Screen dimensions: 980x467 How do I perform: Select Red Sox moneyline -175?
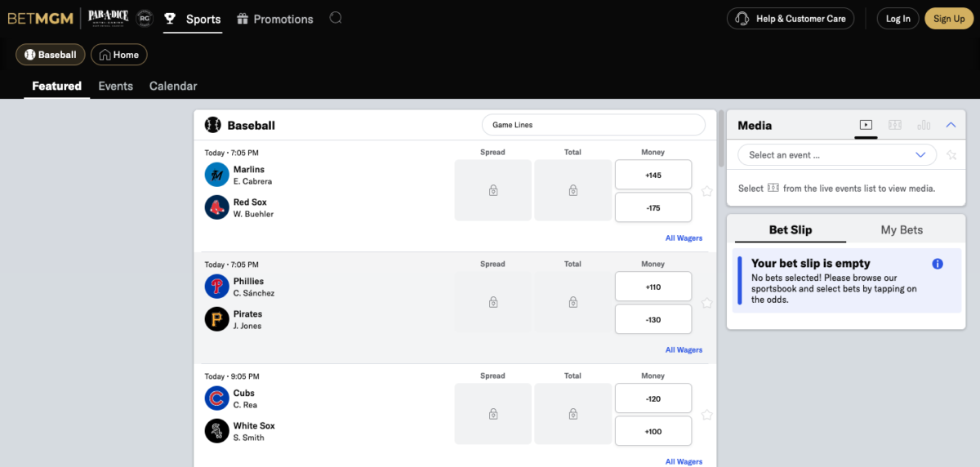click(653, 207)
